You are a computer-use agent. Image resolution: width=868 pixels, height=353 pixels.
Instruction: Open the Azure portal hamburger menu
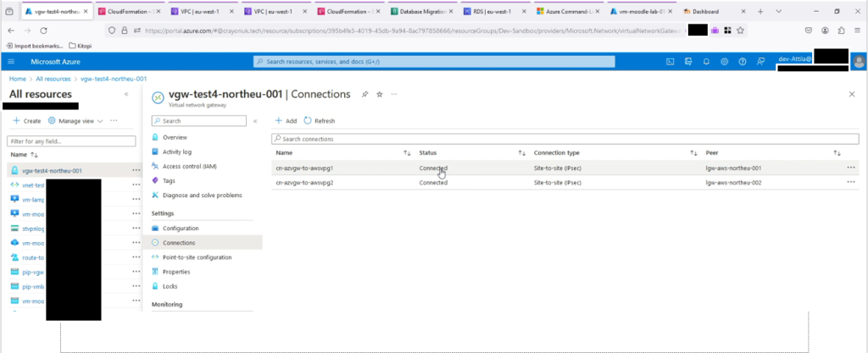[x=11, y=62]
